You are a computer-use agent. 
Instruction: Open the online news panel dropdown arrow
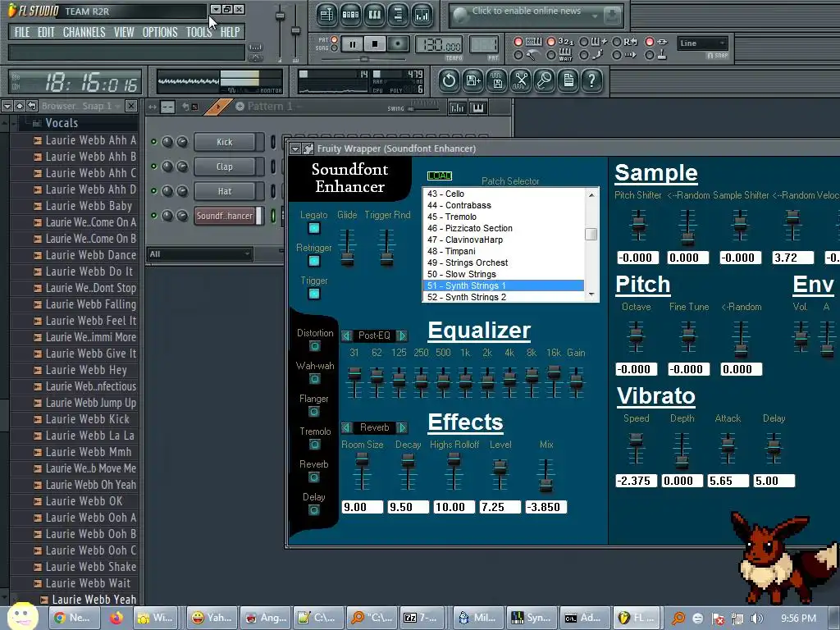595,16
